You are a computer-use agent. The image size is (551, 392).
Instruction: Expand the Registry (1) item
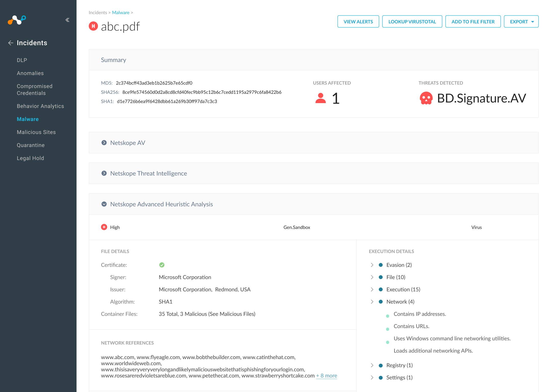tap(372, 365)
